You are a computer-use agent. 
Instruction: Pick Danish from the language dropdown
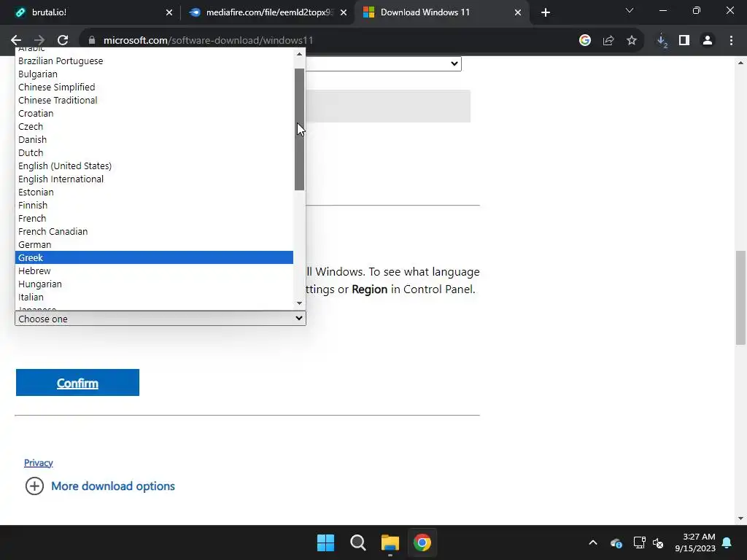[x=154, y=139]
